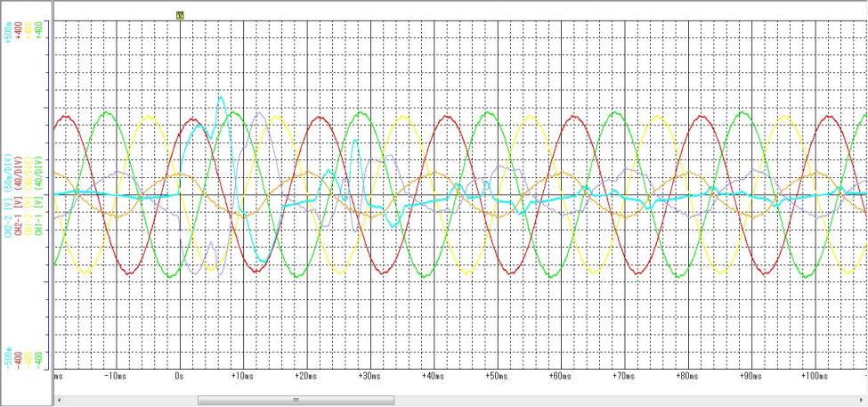Select the red CH2-1 [V] (40/DIV) label

19,197
